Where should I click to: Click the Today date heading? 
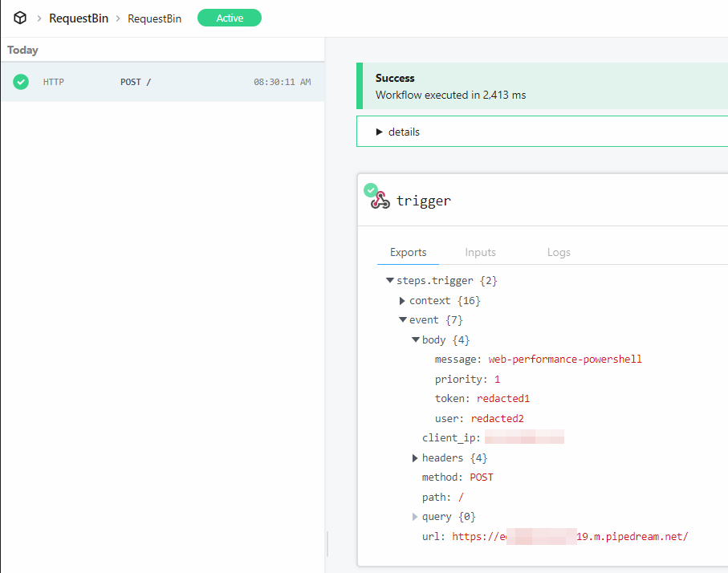22,50
